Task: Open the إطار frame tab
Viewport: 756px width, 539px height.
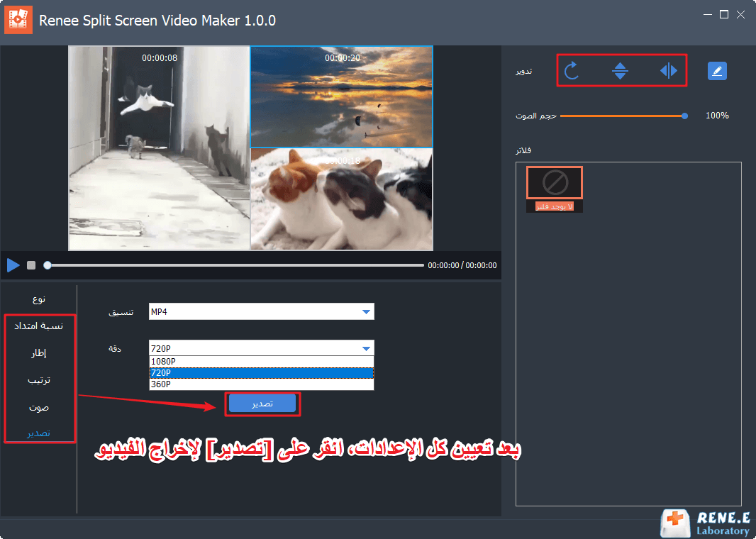Action: 39,353
